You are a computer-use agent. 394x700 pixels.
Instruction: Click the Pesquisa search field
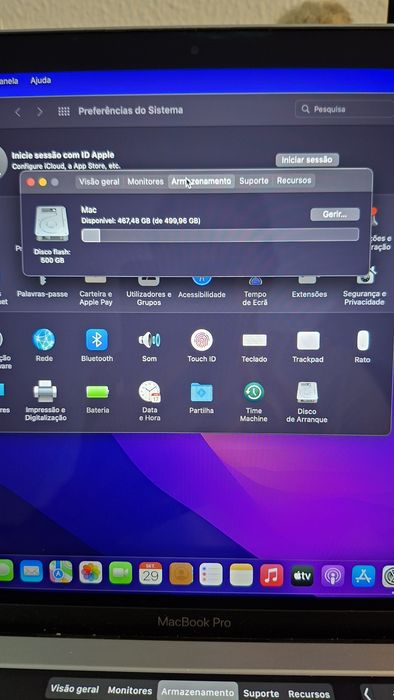tap(344, 109)
